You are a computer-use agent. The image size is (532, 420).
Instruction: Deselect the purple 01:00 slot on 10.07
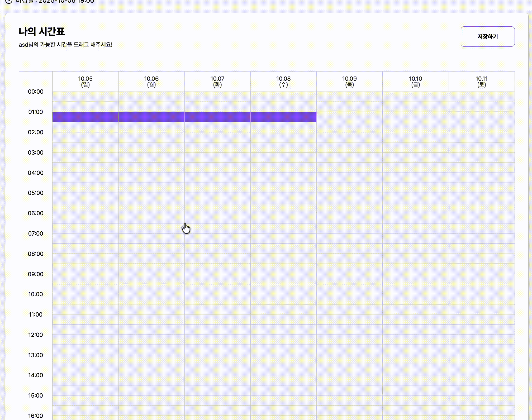[x=217, y=117]
